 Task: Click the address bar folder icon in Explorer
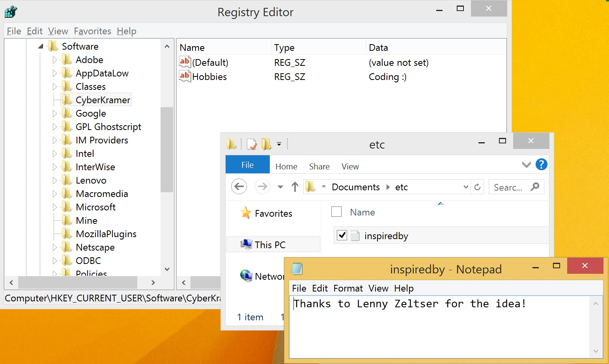pos(311,187)
